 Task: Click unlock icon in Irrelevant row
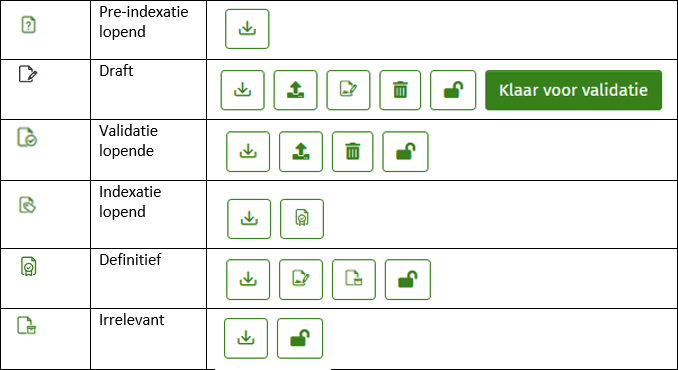[x=300, y=338]
